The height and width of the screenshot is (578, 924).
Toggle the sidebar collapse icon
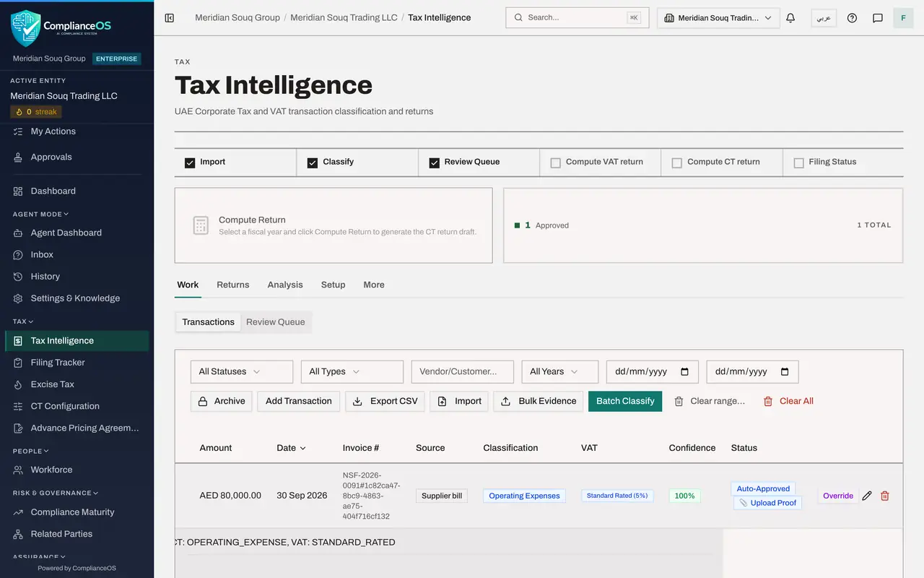(x=170, y=18)
